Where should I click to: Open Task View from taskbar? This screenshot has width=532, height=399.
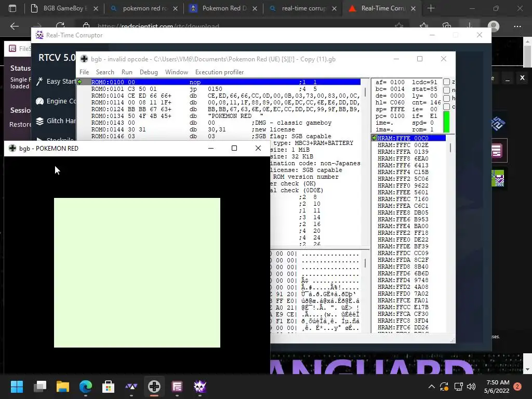click(40, 387)
